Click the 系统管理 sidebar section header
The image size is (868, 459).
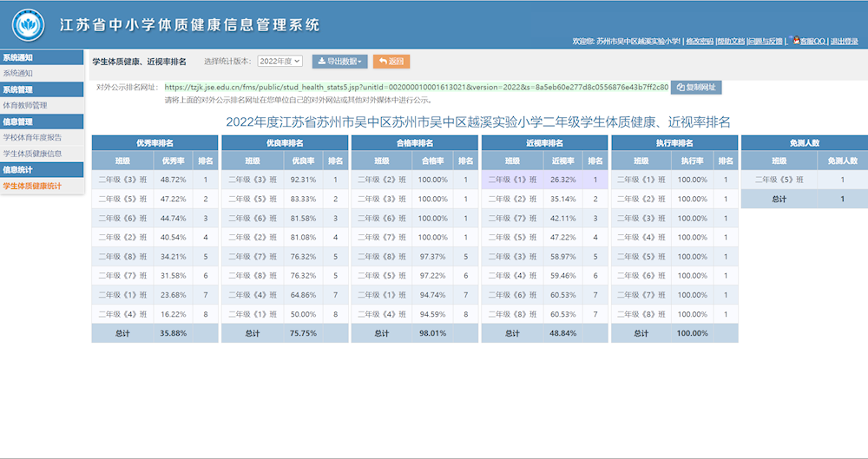(42, 89)
